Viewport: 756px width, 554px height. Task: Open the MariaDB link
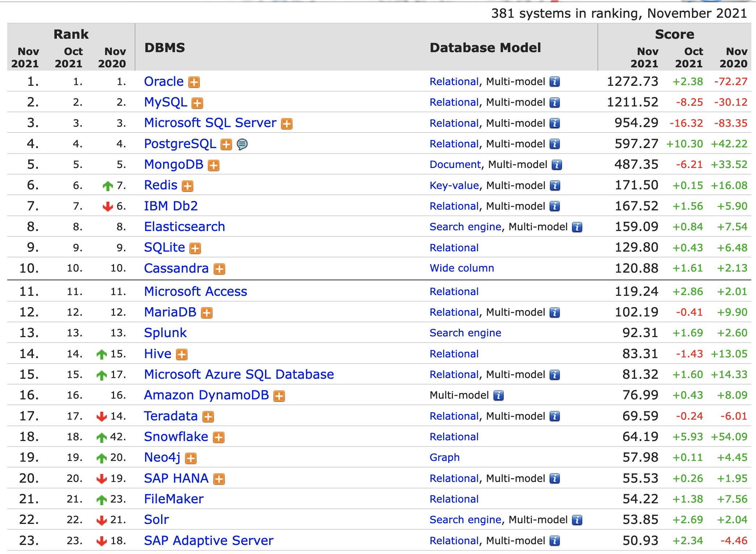(x=170, y=312)
